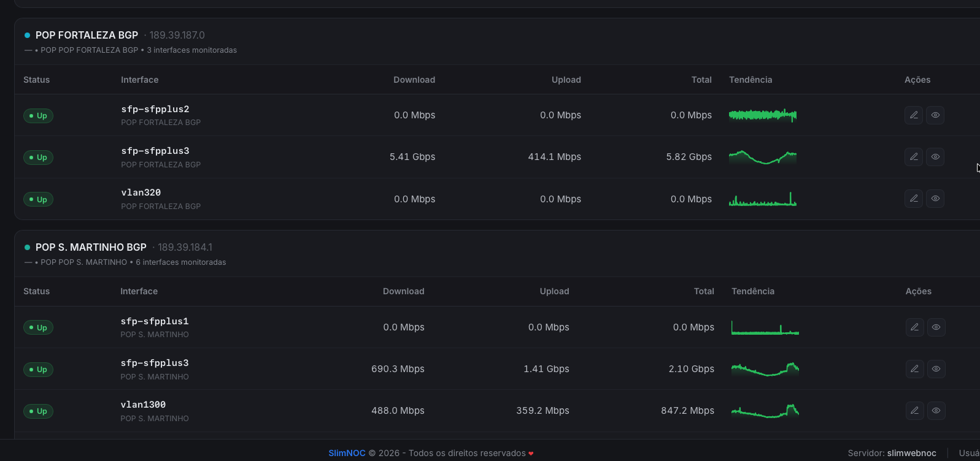Click the sfp-sfpplus1 trend sparkline
Viewport: 980px width, 461px height.
tap(765, 327)
